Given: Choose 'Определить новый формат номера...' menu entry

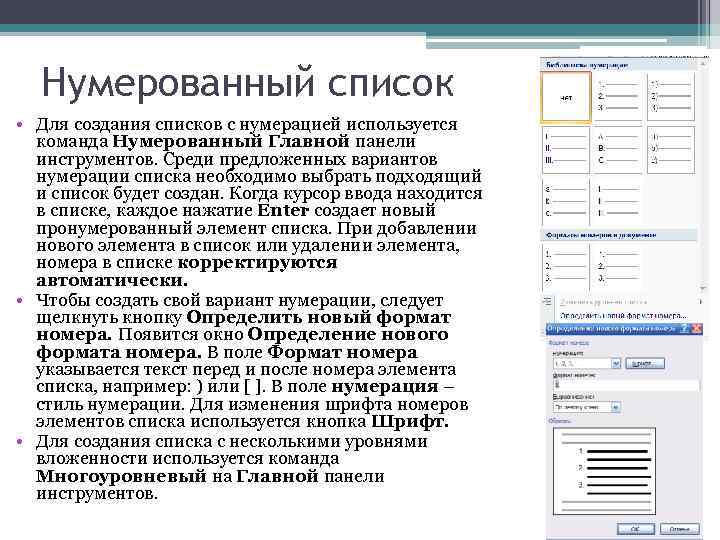Looking at the screenshot, I should click(x=622, y=315).
